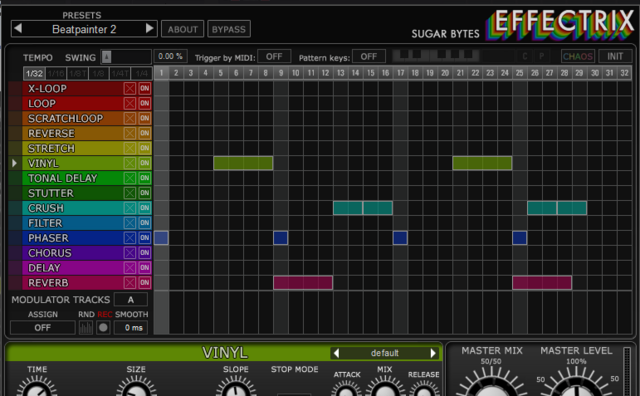Viewport: 640px width, 396px height.
Task: Toggle the VINYL ON switch
Action: (x=144, y=163)
